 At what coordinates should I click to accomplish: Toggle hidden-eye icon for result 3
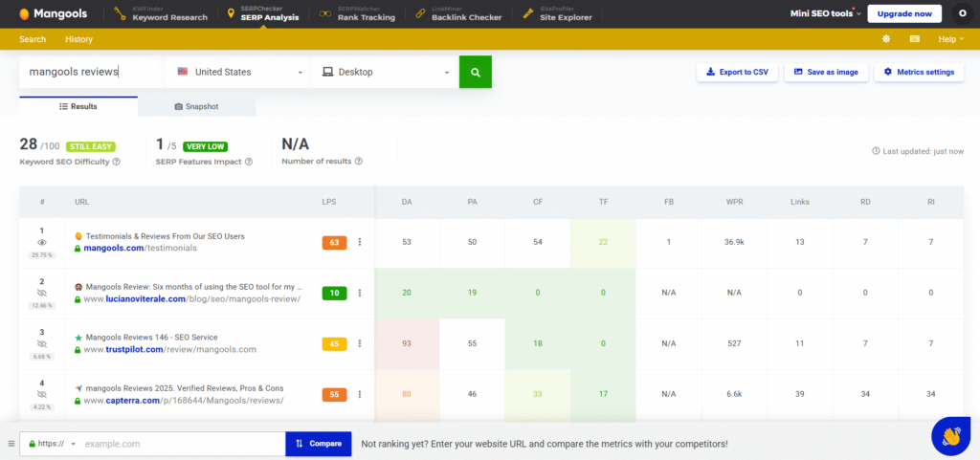42,344
